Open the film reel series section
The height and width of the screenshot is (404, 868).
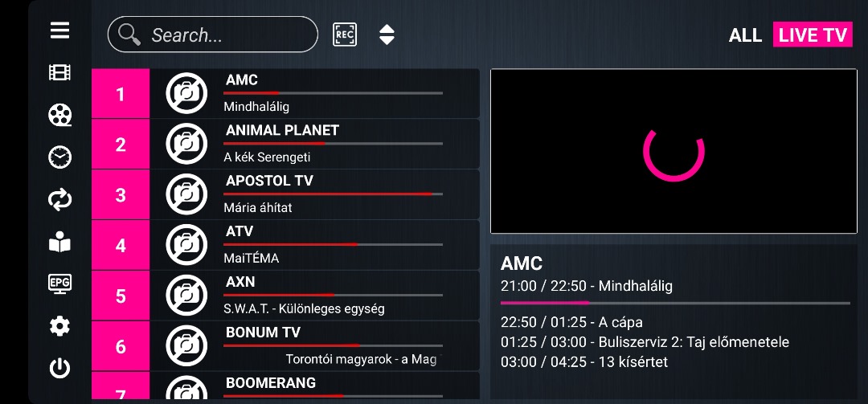pos(59,115)
